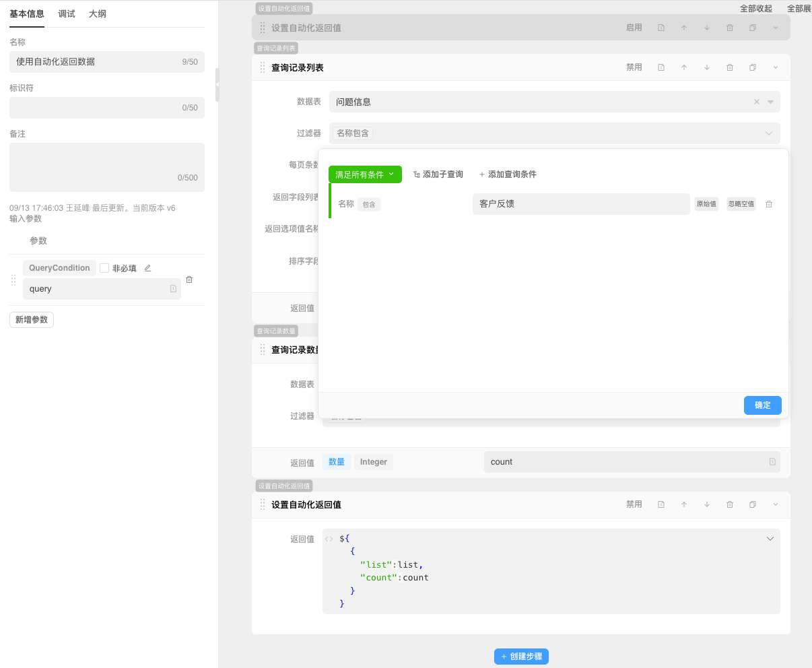The height and width of the screenshot is (668, 812).
Task: Toggle the 原始值 option on the condition
Action: [706, 204]
